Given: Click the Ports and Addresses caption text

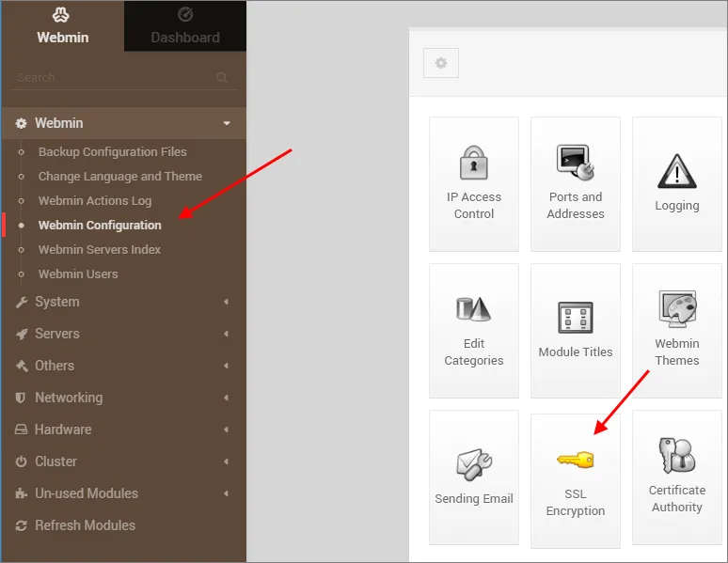Looking at the screenshot, I should tap(576, 205).
